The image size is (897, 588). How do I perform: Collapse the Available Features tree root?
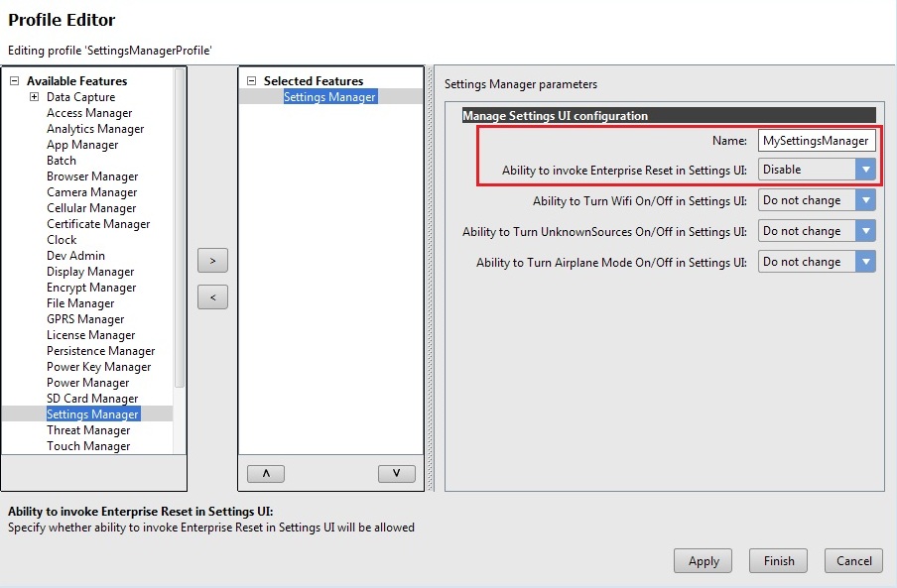tap(14, 81)
